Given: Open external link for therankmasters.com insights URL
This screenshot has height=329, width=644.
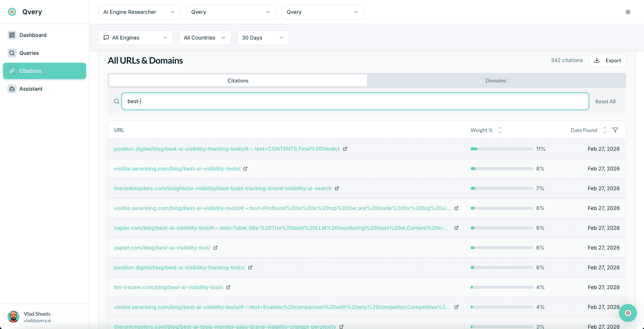Looking at the screenshot, I should coord(337,189).
